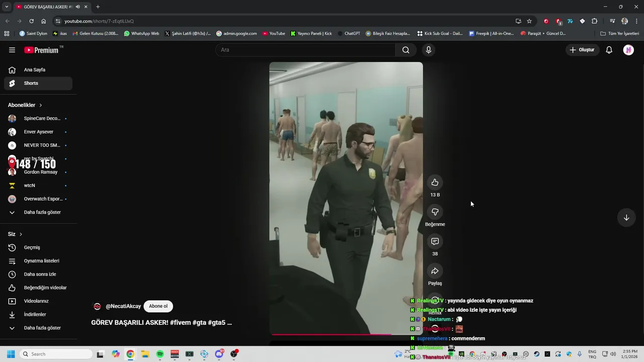Open Beğendiğim videolar list

38,288
